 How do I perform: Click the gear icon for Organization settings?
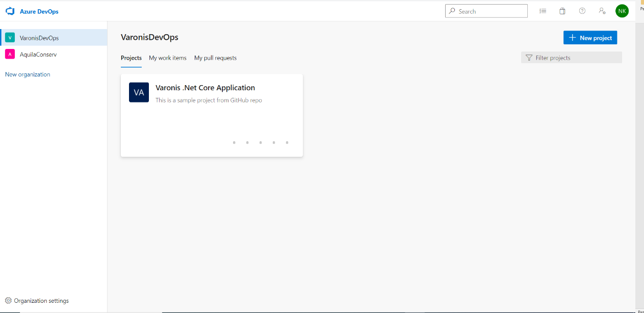8,301
